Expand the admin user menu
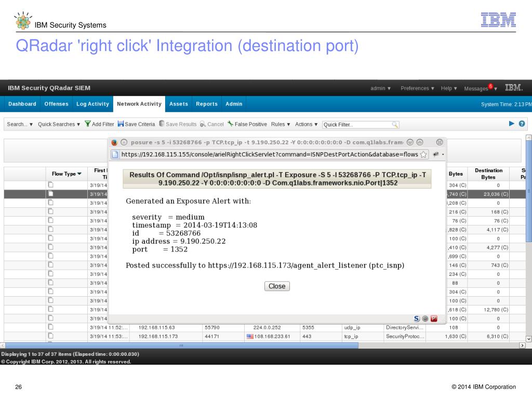The height and width of the screenshot is (399, 532). pos(380,88)
